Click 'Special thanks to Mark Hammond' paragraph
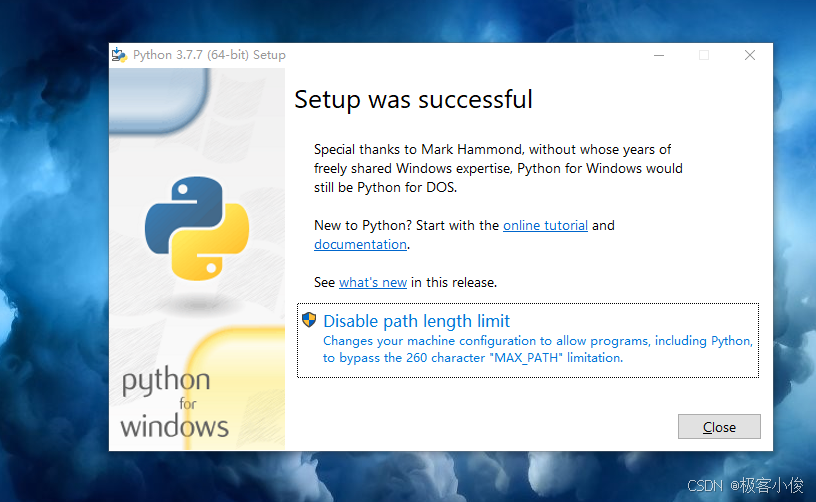The width and height of the screenshot is (816, 502). (498, 169)
